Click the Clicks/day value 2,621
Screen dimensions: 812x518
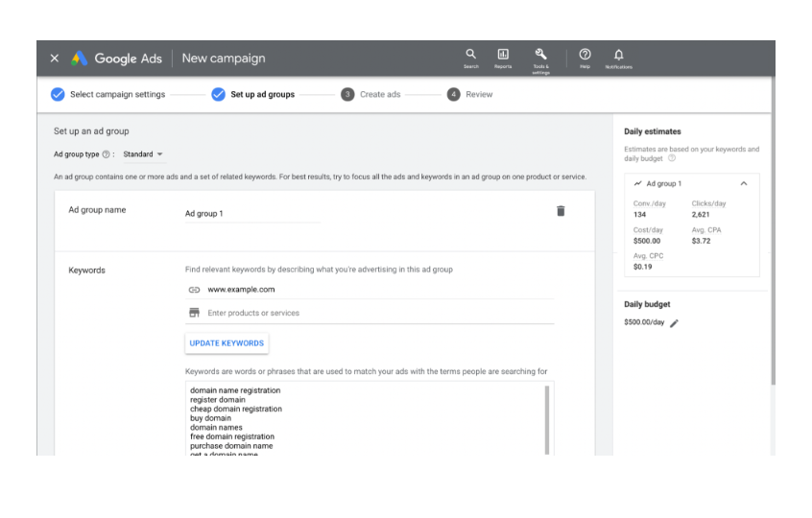pyautogui.click(x=700, y=215)
